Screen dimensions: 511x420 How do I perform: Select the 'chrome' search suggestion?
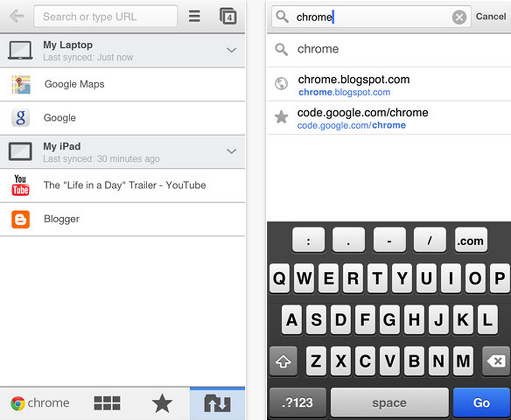389,49
